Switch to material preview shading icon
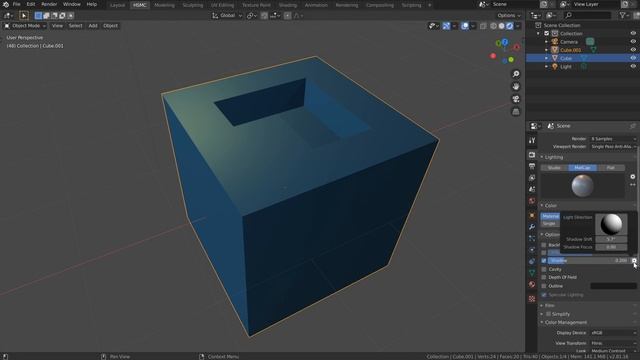Image resolution: width=640 pixels, height=360 pixels. click(x=509, y=26)
